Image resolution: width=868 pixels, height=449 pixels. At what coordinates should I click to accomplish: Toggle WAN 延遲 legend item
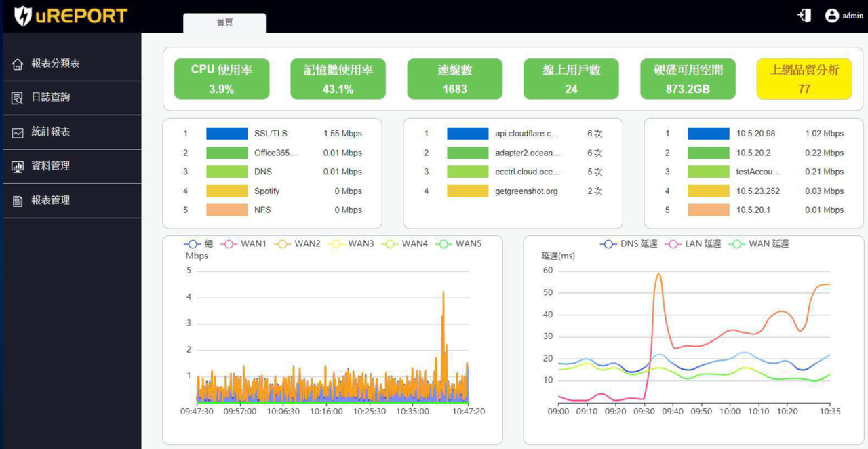(759, 243)
